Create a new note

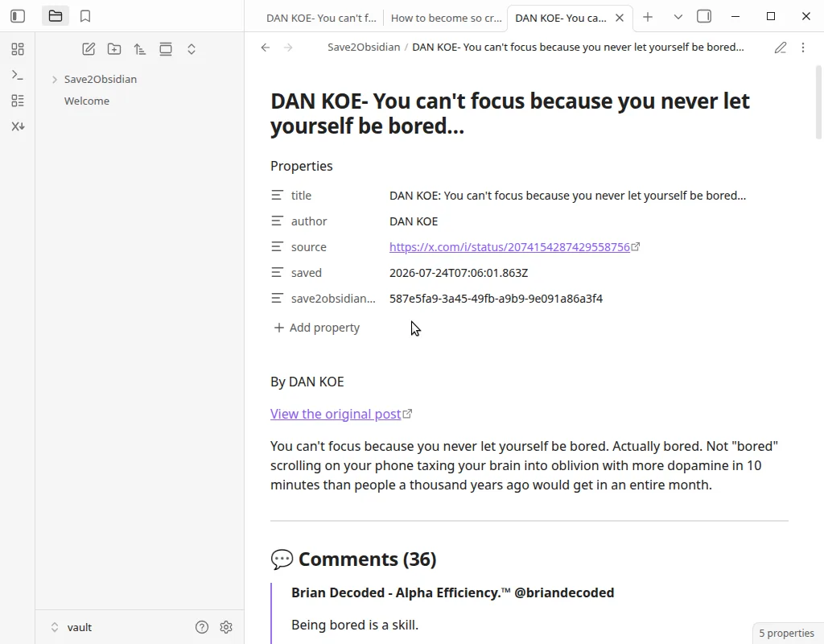89,49
